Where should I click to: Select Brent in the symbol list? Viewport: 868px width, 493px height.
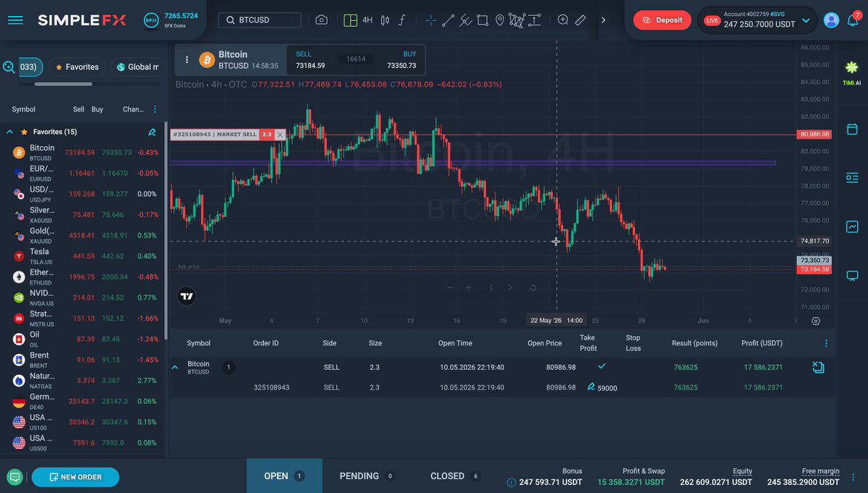coord(82,360)
